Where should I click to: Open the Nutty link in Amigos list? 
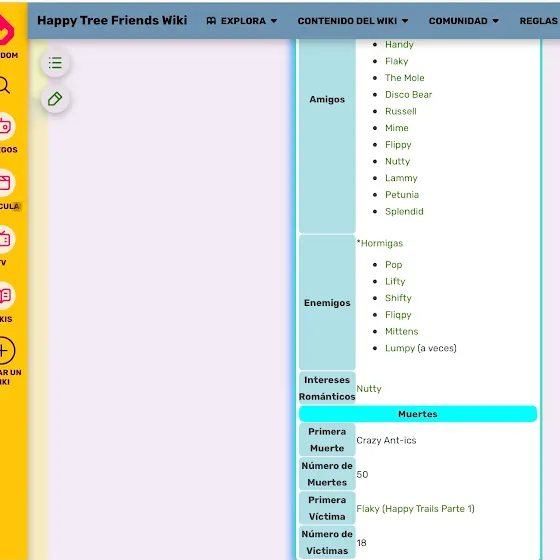pyautogui.click(x=398, y=161)
